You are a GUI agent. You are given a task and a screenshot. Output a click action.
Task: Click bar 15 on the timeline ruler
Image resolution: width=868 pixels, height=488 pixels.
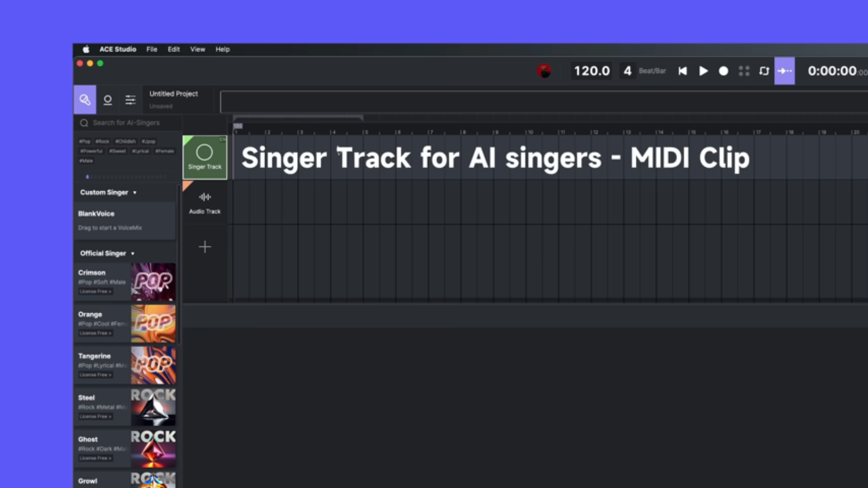[693, 132]
